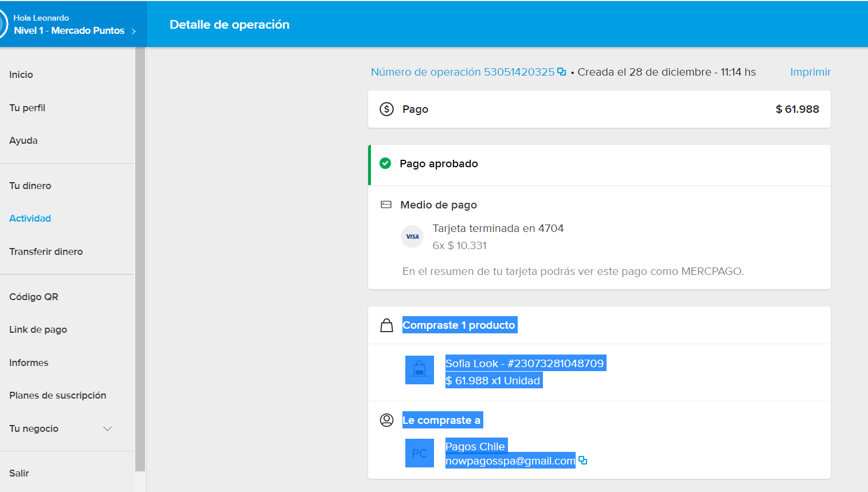Click the 6x $ 10.331 installments text
The height and width of the screenshot is (492, 868).
pyautogui.click(x=460, y=245)
